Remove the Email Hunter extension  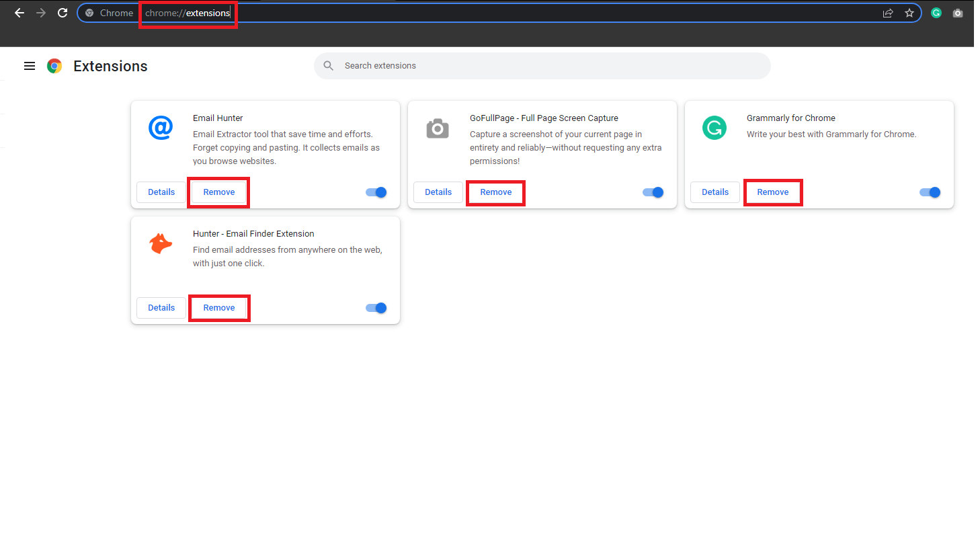click(x=219, y=192)
